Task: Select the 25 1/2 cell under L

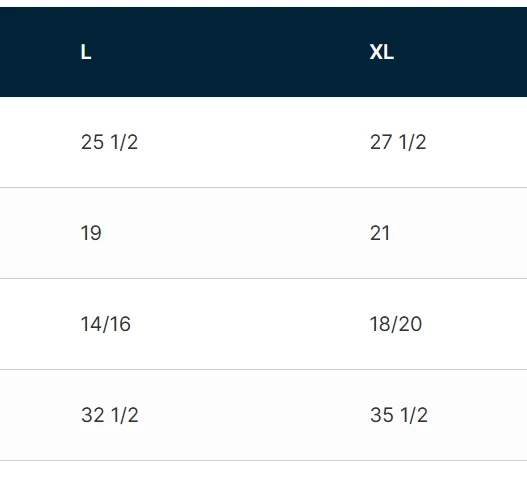Action: (x=109, y=142)
